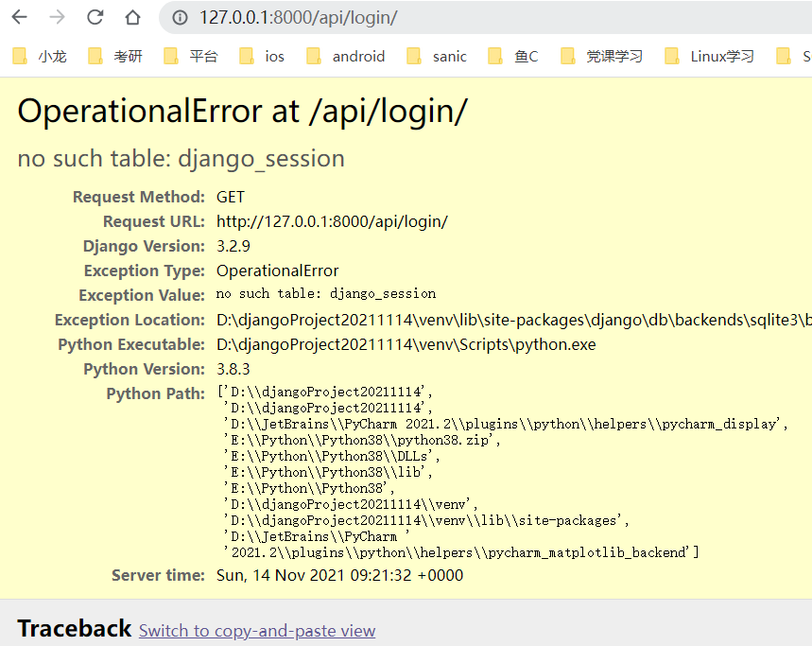This screenshot has height=646, width=812.
Task: Select the Server time value
Action: pos(339,575)
